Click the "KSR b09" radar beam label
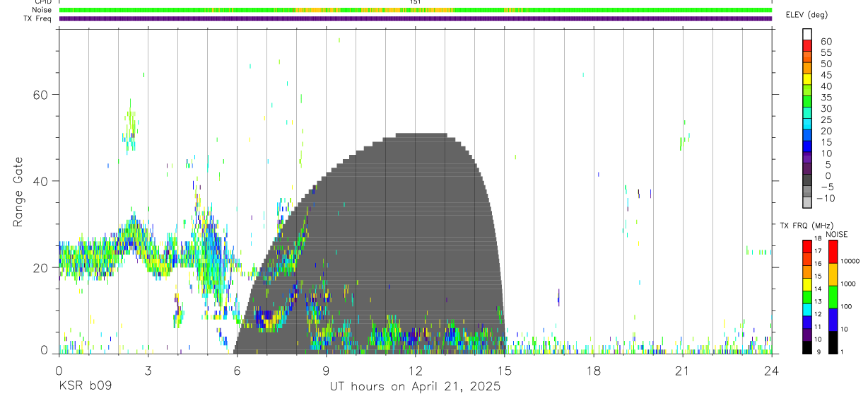This screenshot has height=401, width=868. (85, 387)
